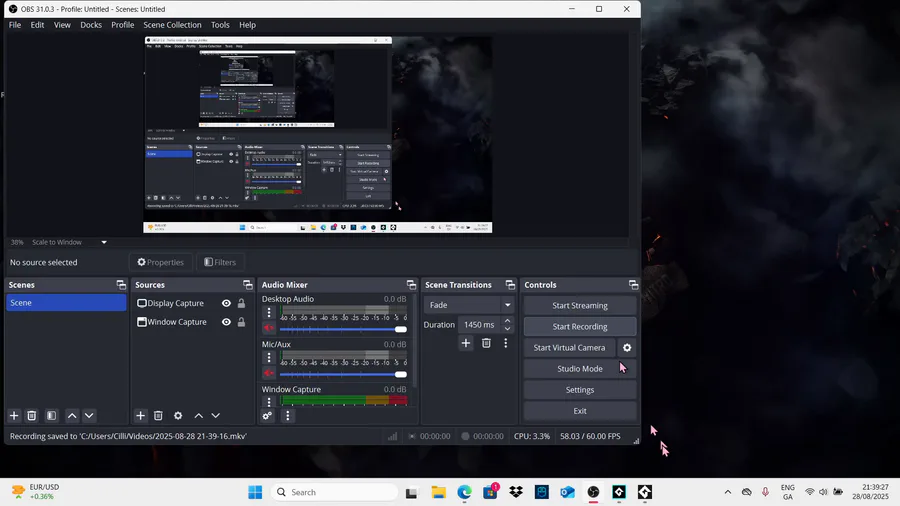This screenshot has height=506, width=900.
Task: Toggle Display Capture visibility eye
Action: (226, 303)
